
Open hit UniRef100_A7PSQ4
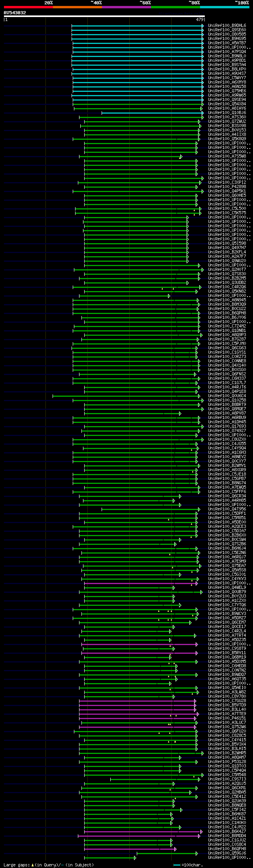pyautogui.click(x=227, y=51)
